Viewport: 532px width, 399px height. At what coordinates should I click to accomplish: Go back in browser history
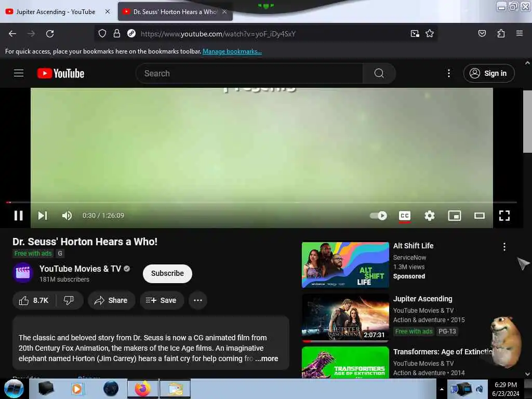click(x=12, y=34)
